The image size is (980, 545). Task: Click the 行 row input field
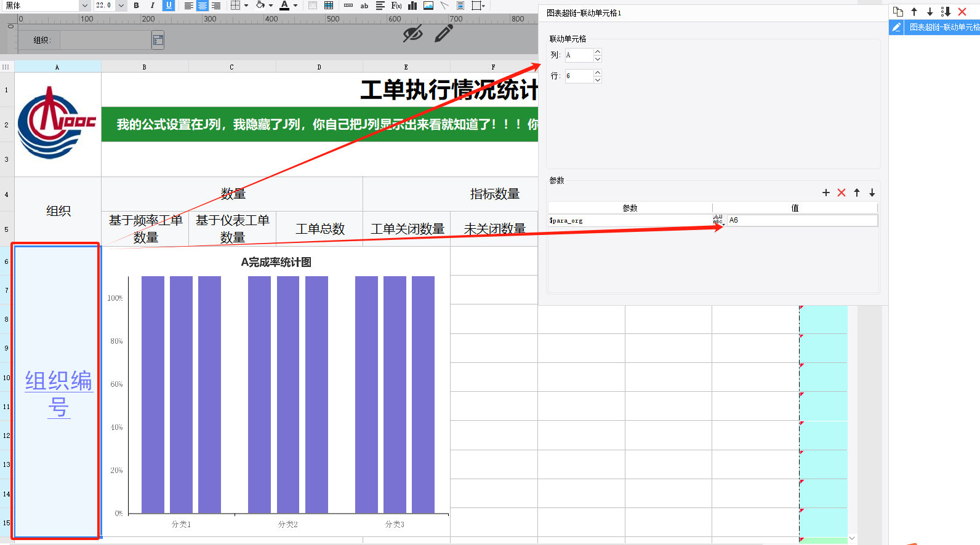click(x=579, y=76)
